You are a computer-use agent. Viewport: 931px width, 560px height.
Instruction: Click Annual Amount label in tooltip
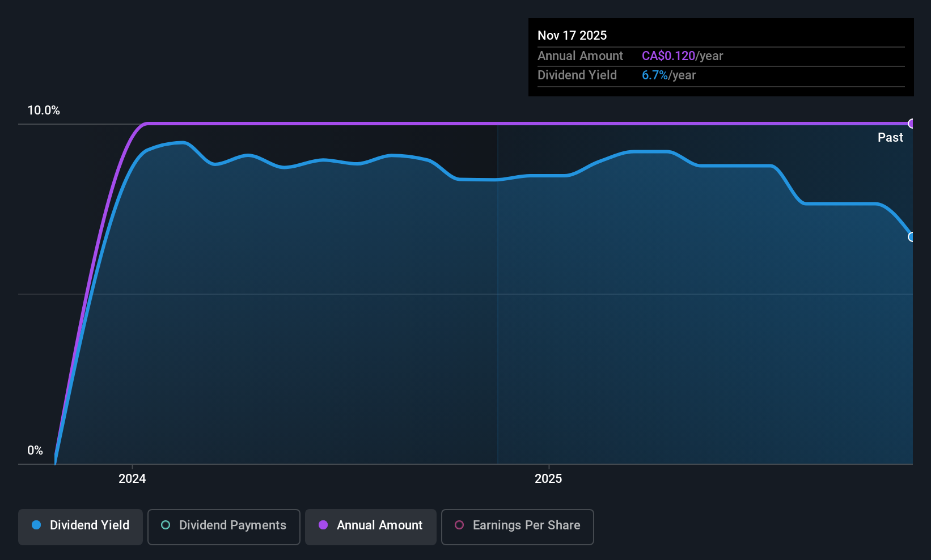click(x=580, y=56)
